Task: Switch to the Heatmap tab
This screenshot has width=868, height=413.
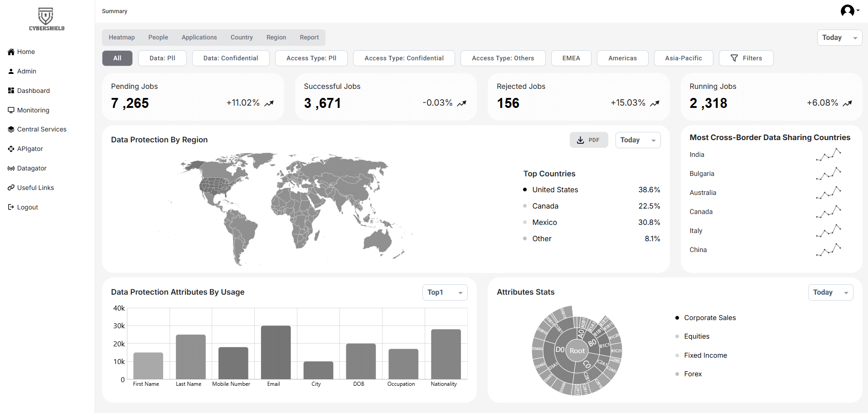Action: (121, 38)
